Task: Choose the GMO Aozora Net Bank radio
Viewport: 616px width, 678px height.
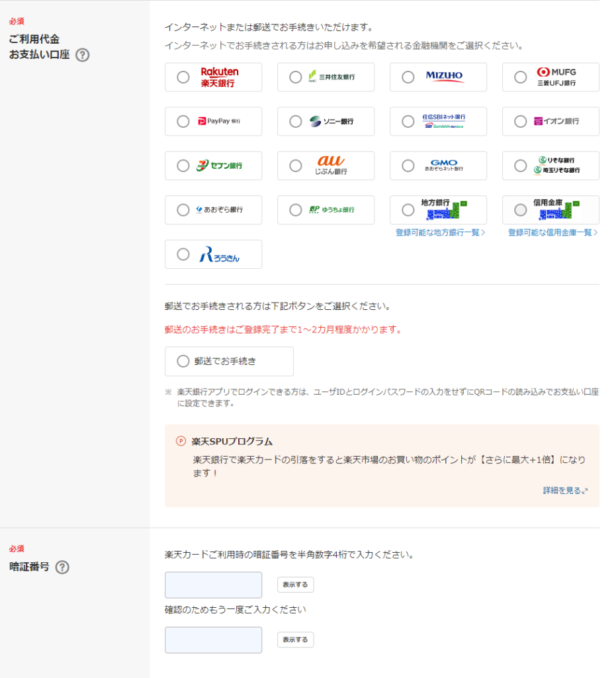Action: click(x=408, y=166)
